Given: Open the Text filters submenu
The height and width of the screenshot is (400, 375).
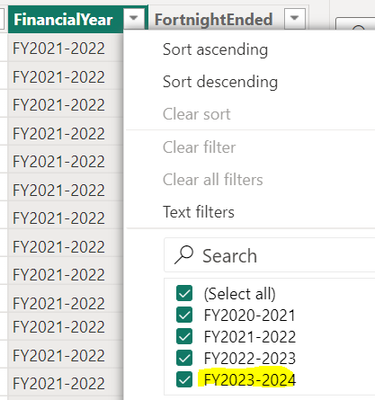Looking at the screenshot, I should pyautogui.click(x=198, y=212).
